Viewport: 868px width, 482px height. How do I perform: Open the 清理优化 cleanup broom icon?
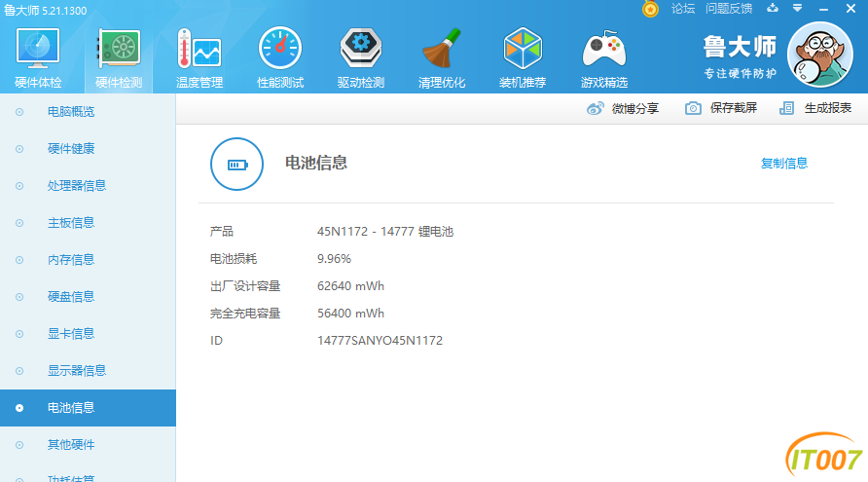click(x=442, y=58)
